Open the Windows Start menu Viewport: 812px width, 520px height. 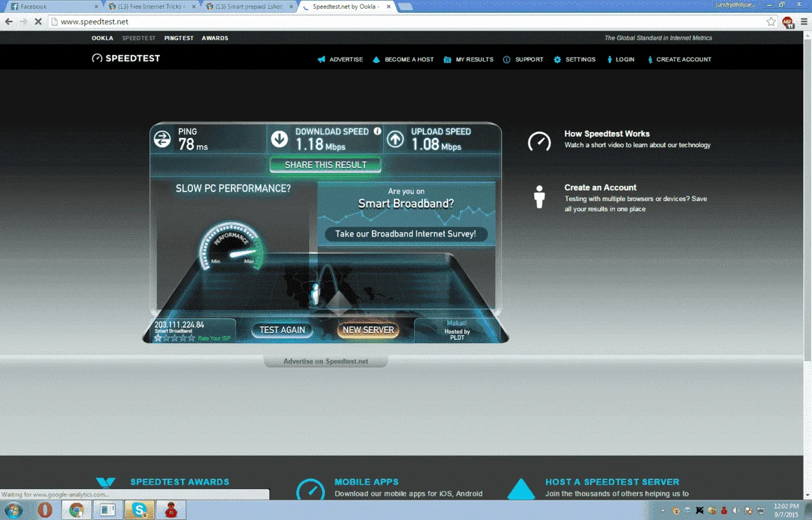tap(14, 510)
